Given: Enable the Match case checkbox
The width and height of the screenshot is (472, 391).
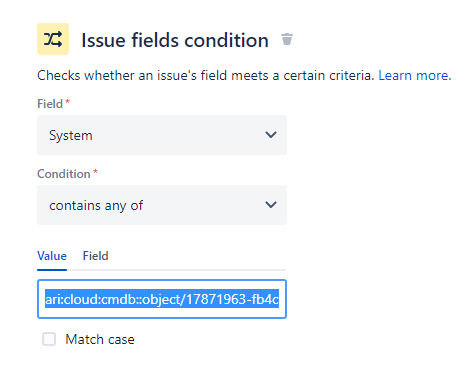Looking at the screenshot, I should pyautogui.click(x=49, y=339).
